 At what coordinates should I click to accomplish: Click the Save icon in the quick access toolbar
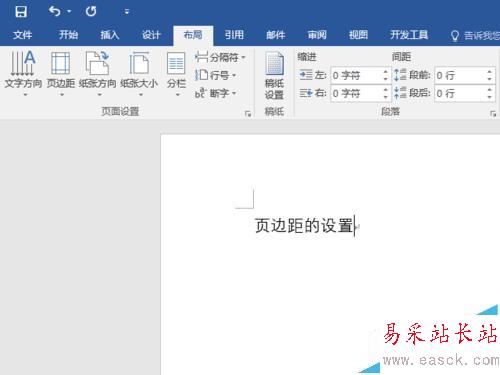[x=21, y=12]
